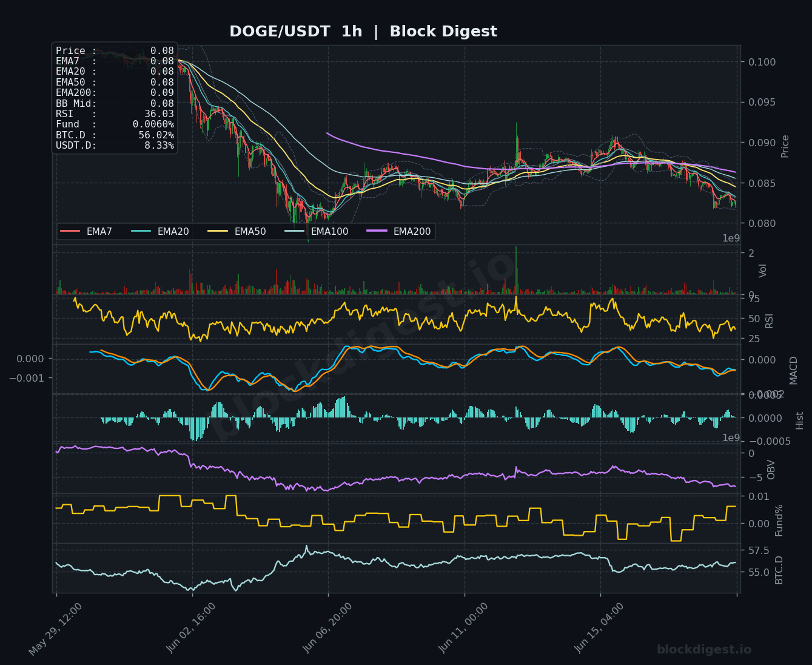Click the volume axis tick label 2
This screenshot has width=812, height=665.
[x=751, y=253]
